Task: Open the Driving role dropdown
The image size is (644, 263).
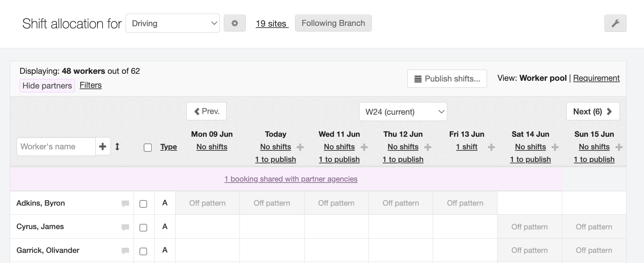Action: point(173,23)
